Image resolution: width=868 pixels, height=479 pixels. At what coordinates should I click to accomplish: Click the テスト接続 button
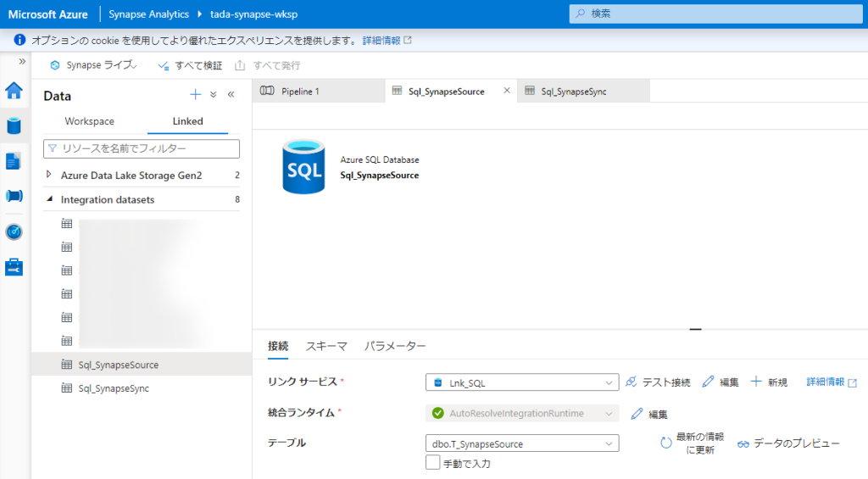pyautogui.click(x=658, y=383)
